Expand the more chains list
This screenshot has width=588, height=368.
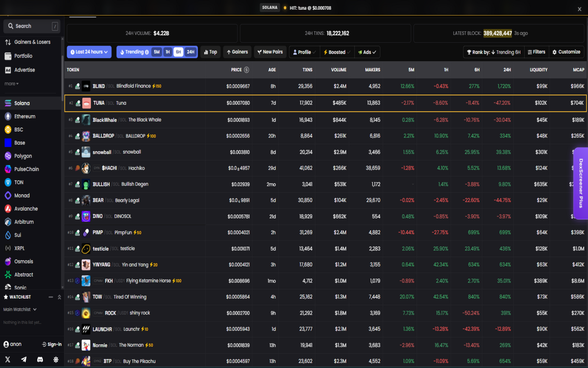[x=11, y=84]
